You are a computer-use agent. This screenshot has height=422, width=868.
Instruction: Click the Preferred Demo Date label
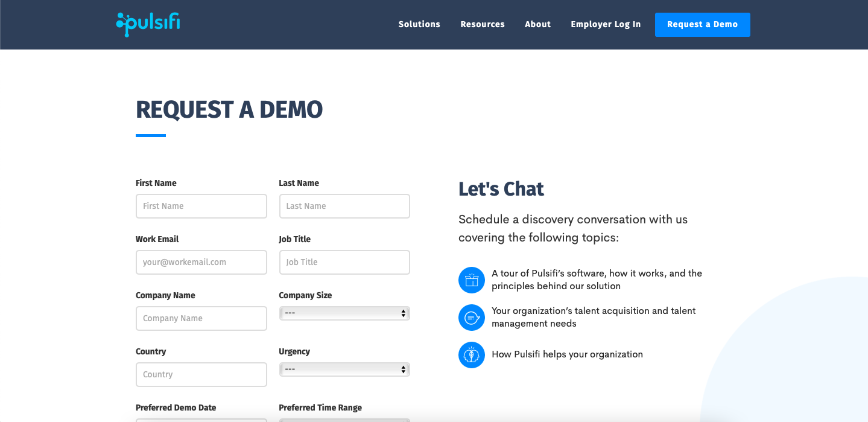tap(176, 408)
